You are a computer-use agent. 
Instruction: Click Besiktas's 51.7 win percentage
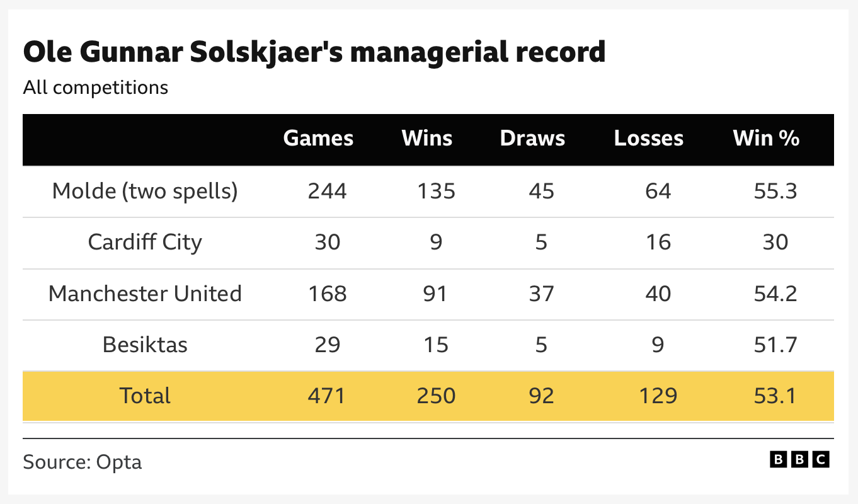pos(775,345)
